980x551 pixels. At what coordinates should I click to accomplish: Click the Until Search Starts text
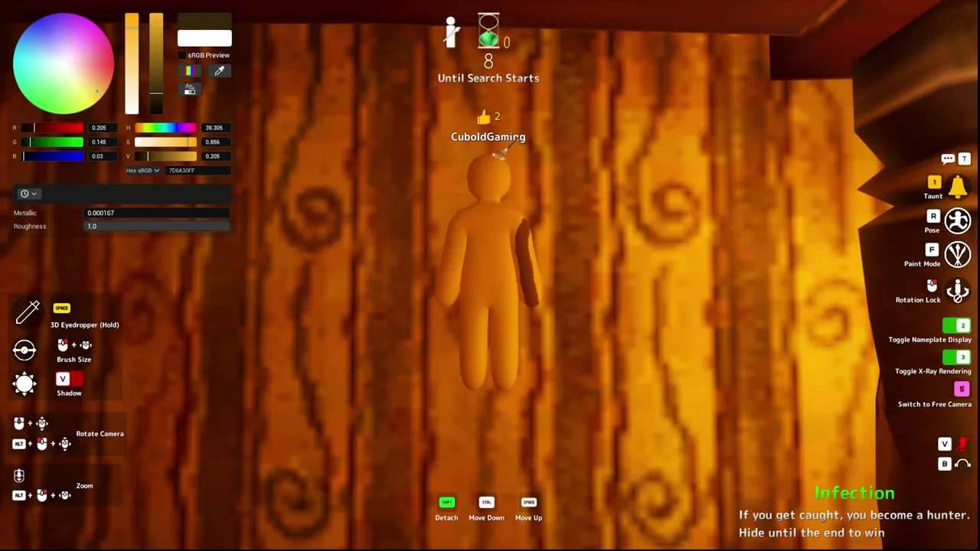488,78
